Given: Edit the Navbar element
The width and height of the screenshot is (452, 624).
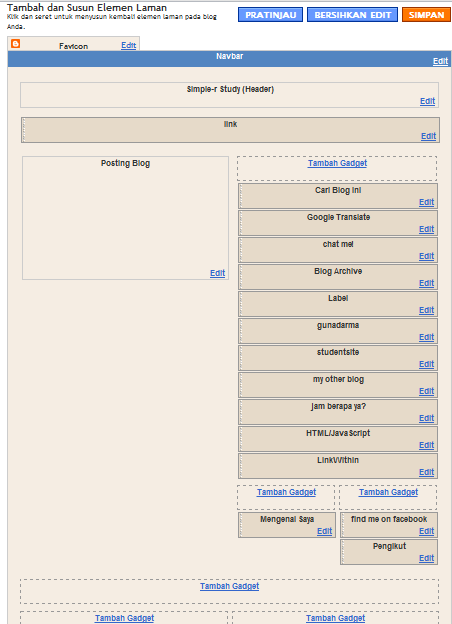Looking at the screenshot, I should (x=440, y=61).
